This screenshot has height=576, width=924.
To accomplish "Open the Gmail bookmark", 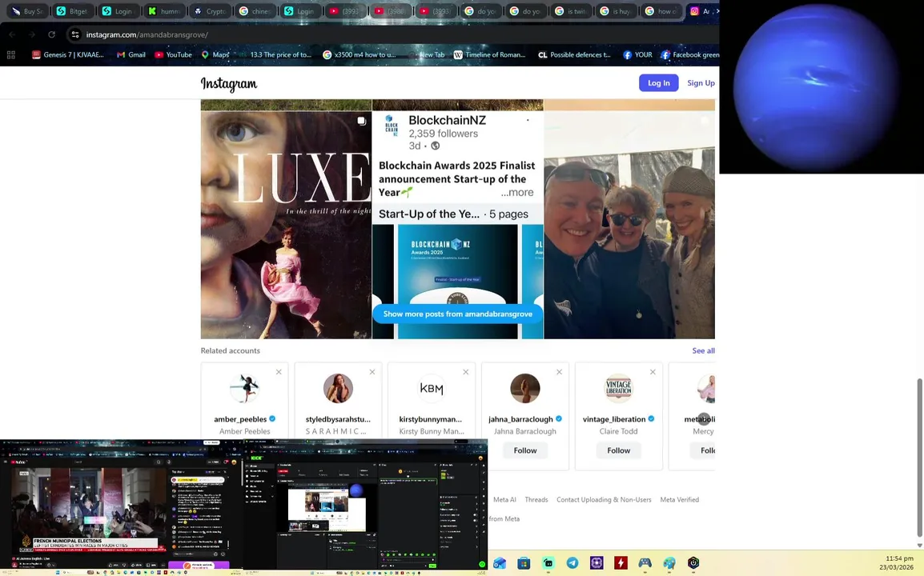I will click(x=131, y=54).
